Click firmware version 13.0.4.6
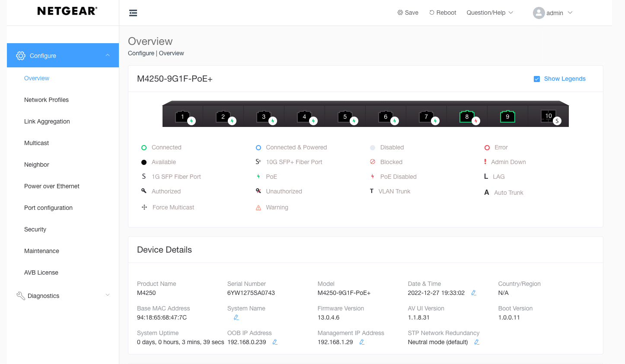Screen dimensions: 625x364 [x=328, y=317]
